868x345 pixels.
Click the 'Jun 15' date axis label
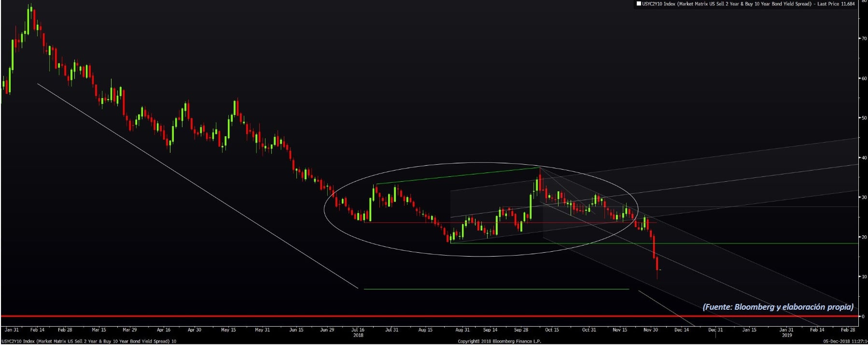296,330
